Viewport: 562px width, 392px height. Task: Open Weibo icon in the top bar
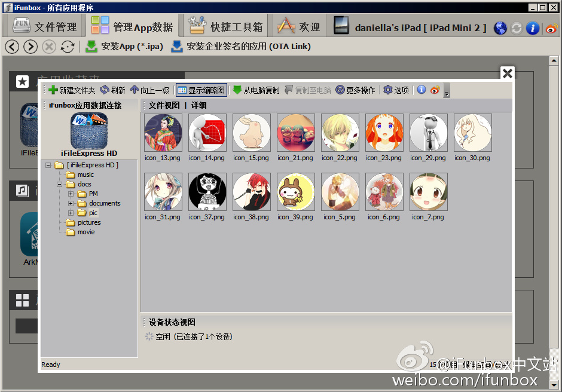point(552,28)
